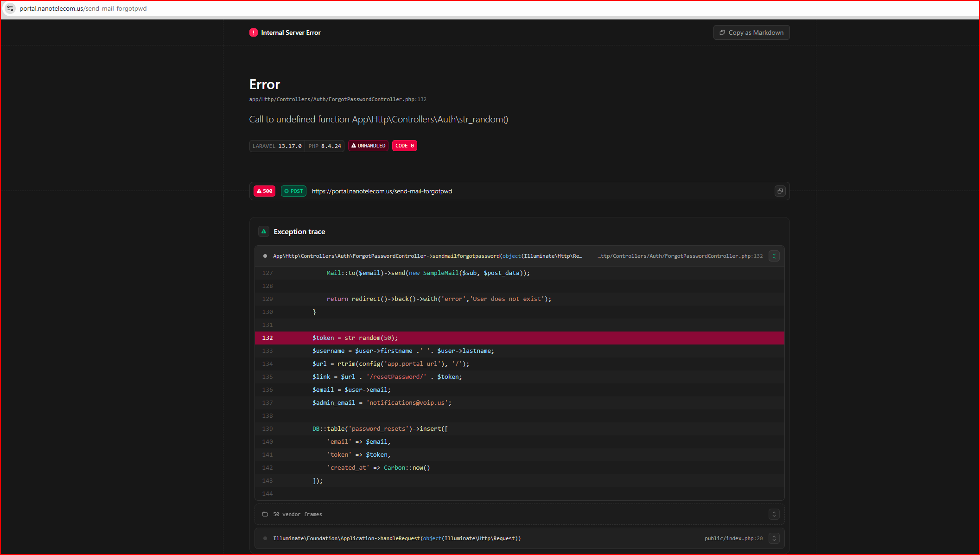The width and height of the screenshot is (980, 555).
Task: Click the UNHANDLED badge
Action: 369,146
